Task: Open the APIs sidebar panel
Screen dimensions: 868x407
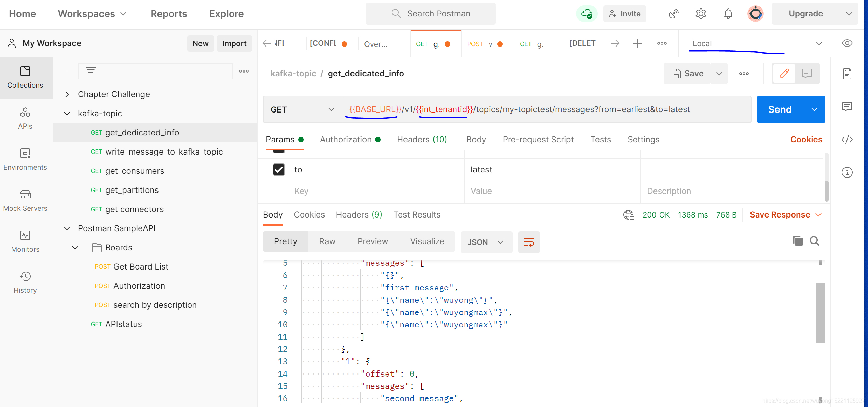Action: tap(25, 118)
